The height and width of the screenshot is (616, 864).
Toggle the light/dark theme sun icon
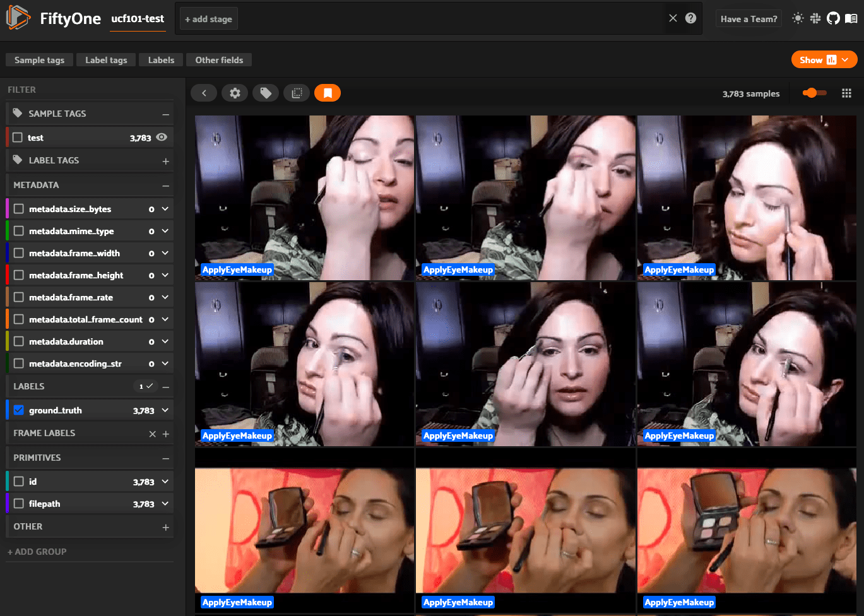[798, 18]
